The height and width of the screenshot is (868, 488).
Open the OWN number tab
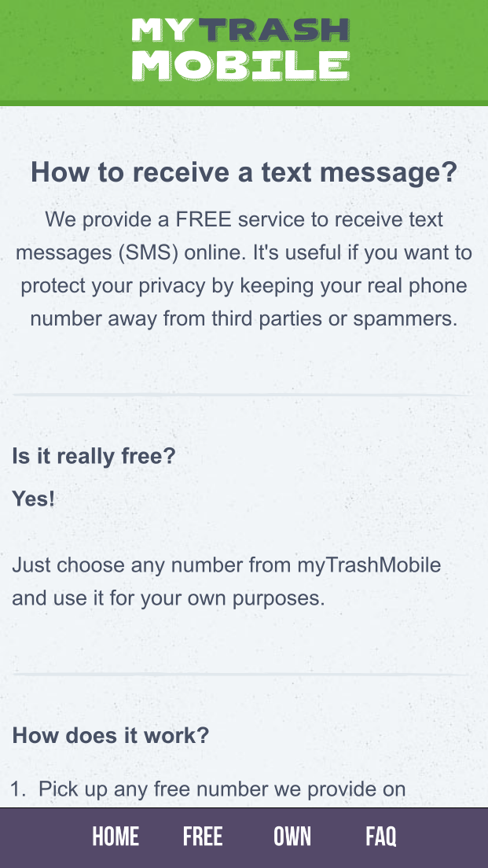point(292,837)
